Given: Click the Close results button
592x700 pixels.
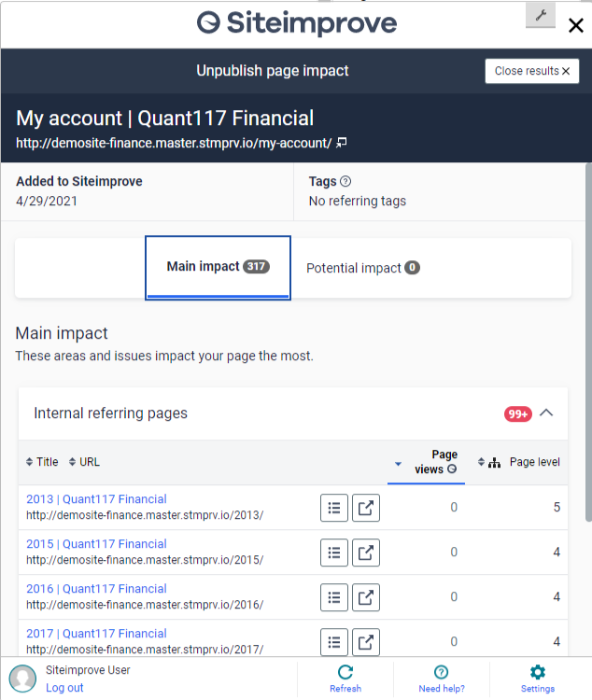Looking at the screenshot, I should (532, 71).
